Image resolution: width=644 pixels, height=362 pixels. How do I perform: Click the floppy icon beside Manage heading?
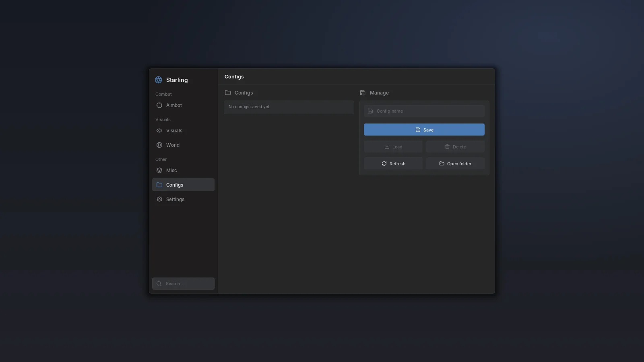click(363, 93)
